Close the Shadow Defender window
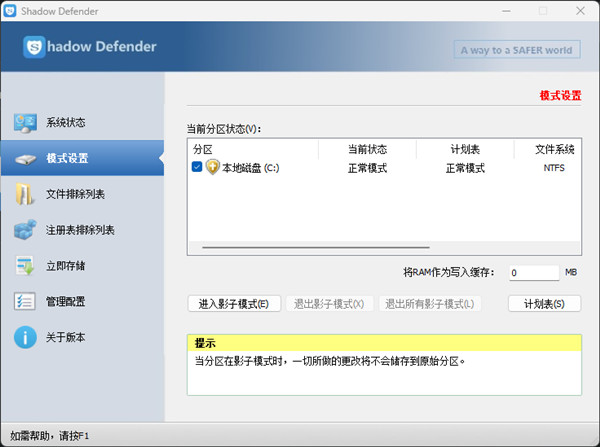This screenshot has width=600, height=447. [580, 11]
